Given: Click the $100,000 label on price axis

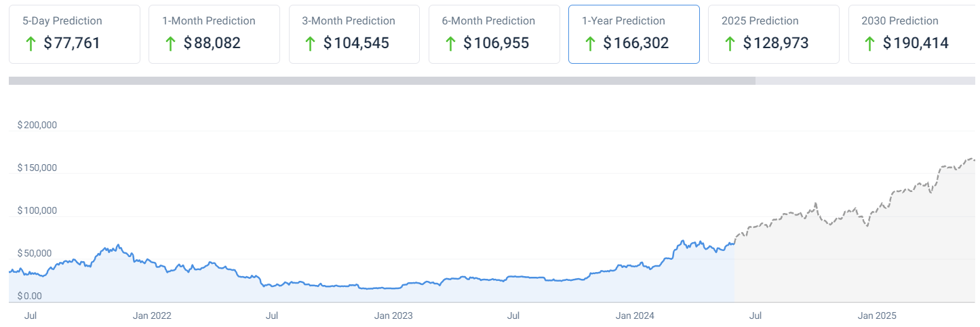Looking at the screenshot, I should 37,211.
